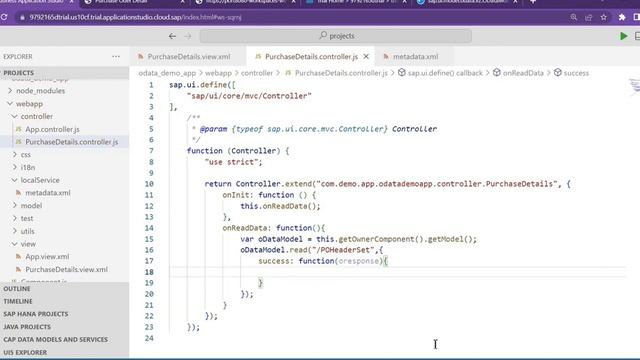Viewport: 640px width, 360px height.
Task: Open metadata.xml under localService
Action: [48, 193]
